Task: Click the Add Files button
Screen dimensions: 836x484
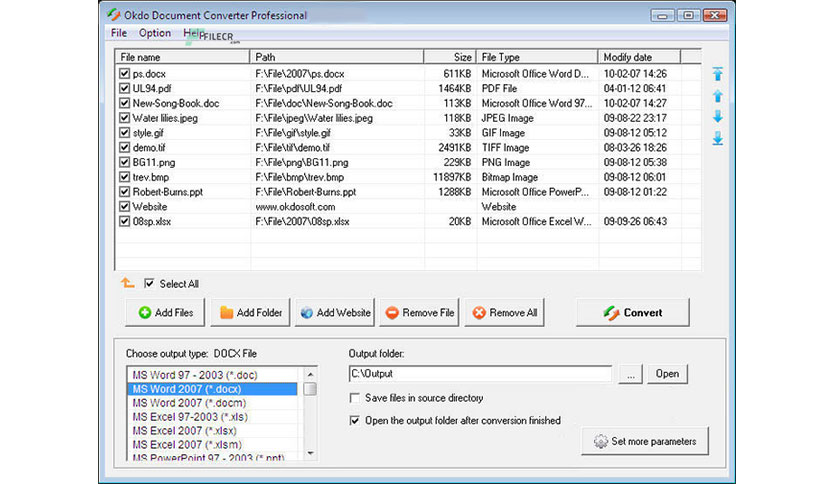Action: tap(165, 313)
